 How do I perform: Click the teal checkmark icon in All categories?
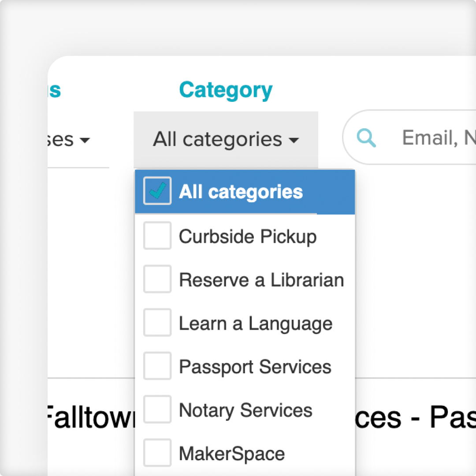coord(157,190)
